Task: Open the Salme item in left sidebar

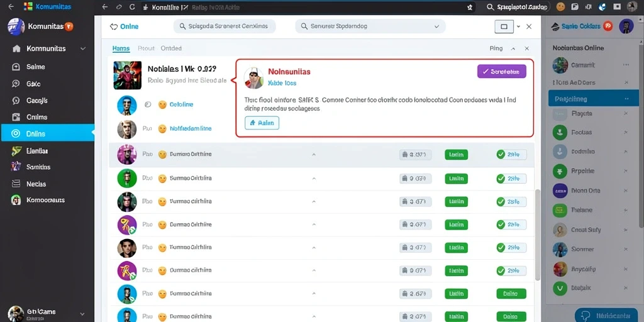Action: [x=35, y=67]
